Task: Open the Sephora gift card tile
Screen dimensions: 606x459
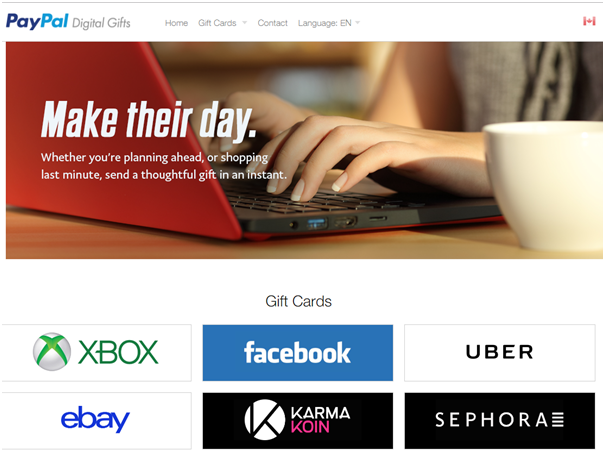Action: [500, 421]
